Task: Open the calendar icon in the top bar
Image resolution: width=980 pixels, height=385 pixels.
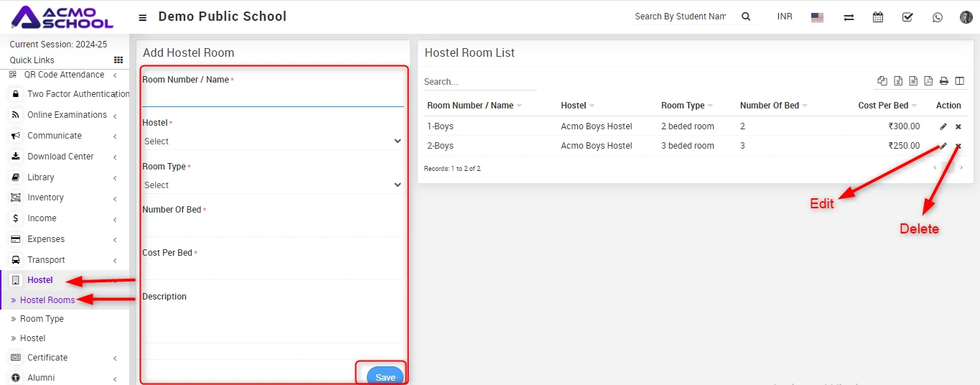Action: (877, 17)
